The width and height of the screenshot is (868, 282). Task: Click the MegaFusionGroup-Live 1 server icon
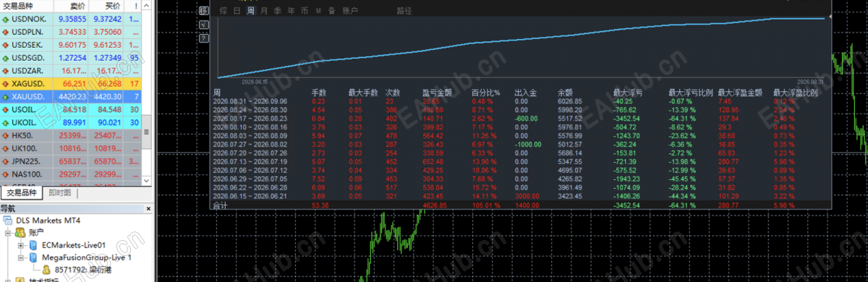click(33, 257)
